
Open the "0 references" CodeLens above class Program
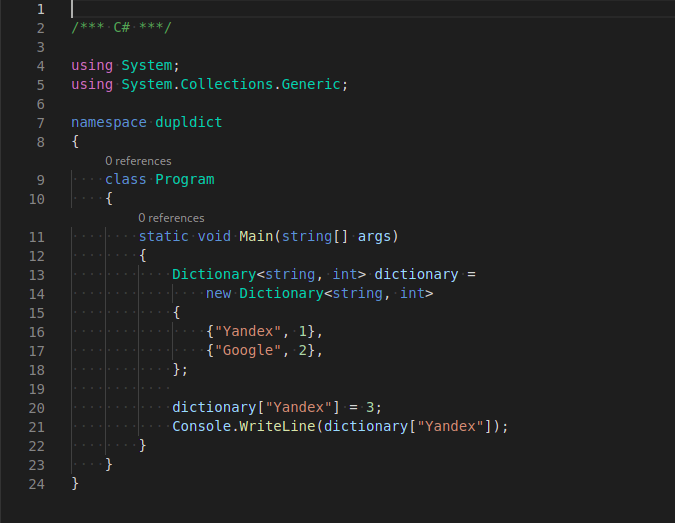click(x=138, y=161)
